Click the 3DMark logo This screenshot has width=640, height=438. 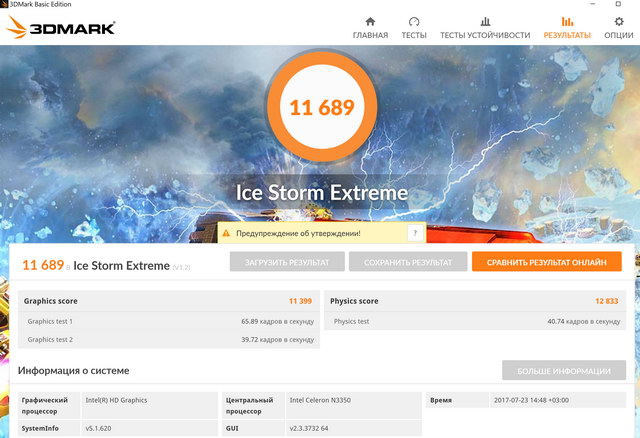click(60, 27)
